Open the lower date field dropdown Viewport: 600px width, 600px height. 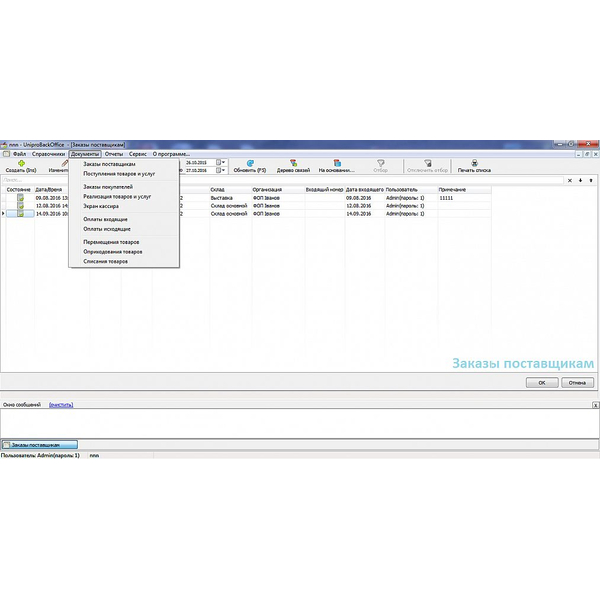pos(223,170)
